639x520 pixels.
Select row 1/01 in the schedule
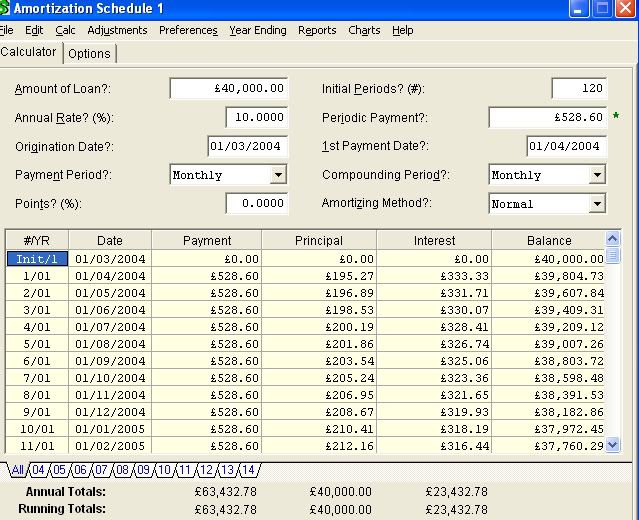click(37, 276)
